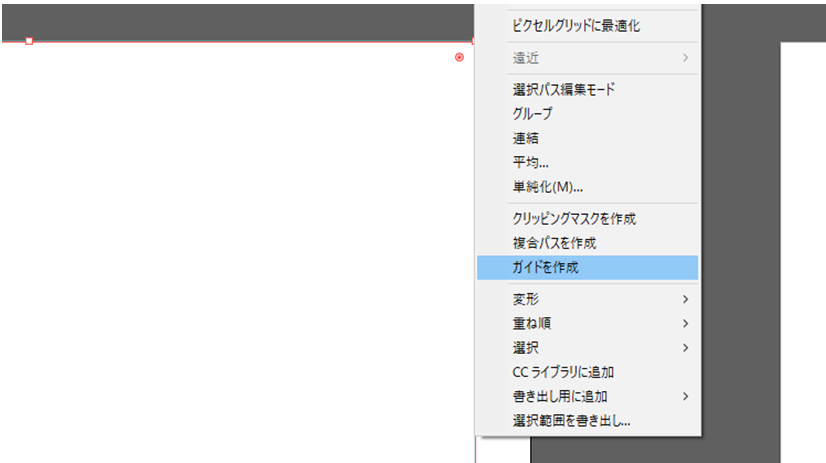Choose ピクセルグリッドに最適化 in the context menu
This screenshot has height=463, width=826.
[x=587, y=26]
